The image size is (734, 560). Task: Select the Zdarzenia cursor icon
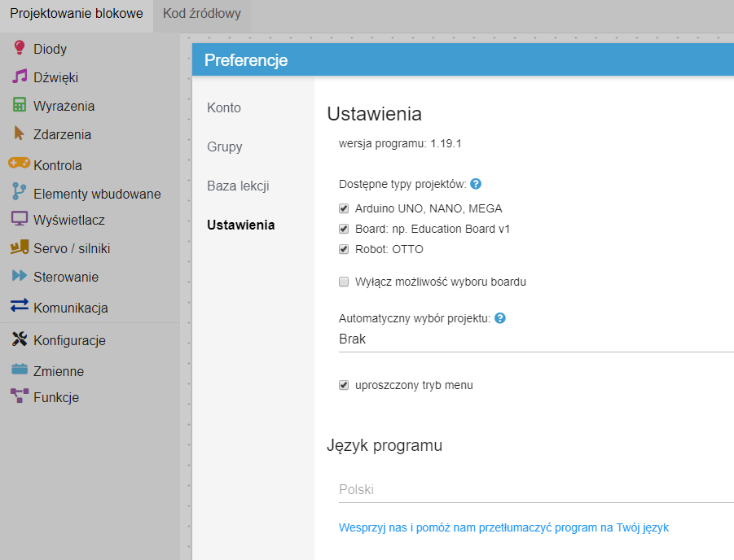[x=19, y=133]
